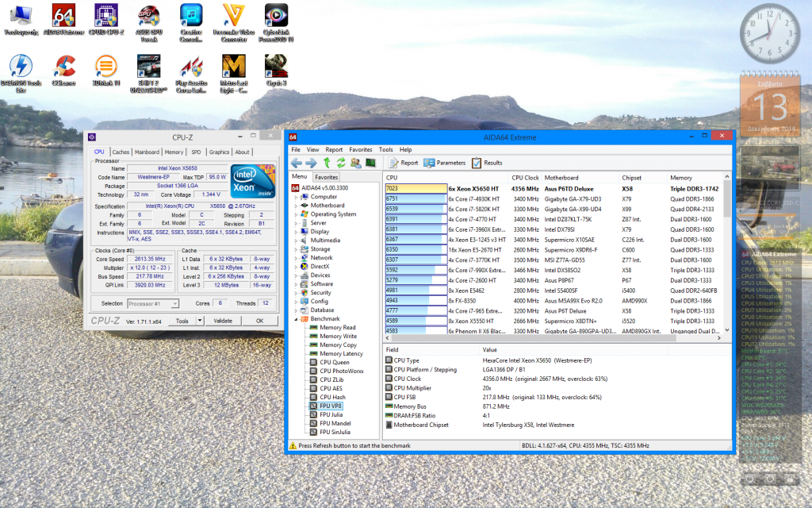
Task: Select the FPU SinJulia benchmark
Action: 335,433
